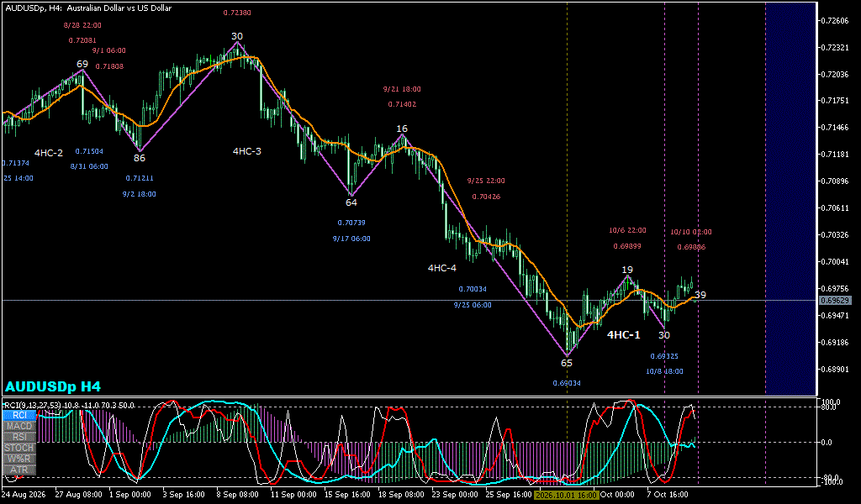Screen dimensions: 861x504
Task: Click the chart title 'AUDUSDp, H4: Australian Dollar vs US Dollar'
Action: click(x=88, y=8)
